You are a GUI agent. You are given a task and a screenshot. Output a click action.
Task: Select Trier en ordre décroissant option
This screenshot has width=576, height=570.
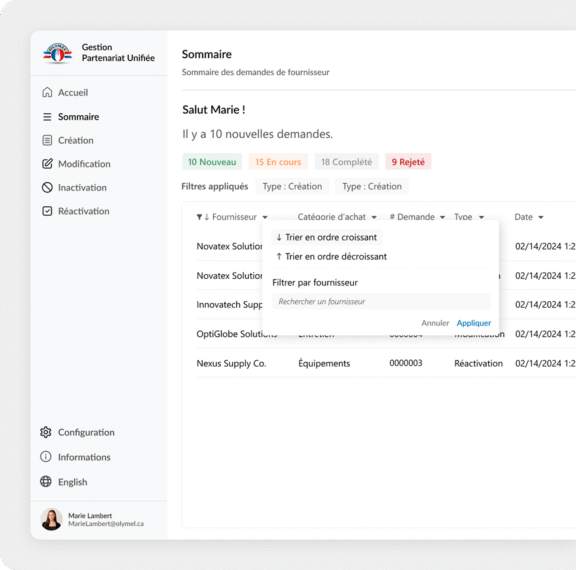(x=331, y=256)
